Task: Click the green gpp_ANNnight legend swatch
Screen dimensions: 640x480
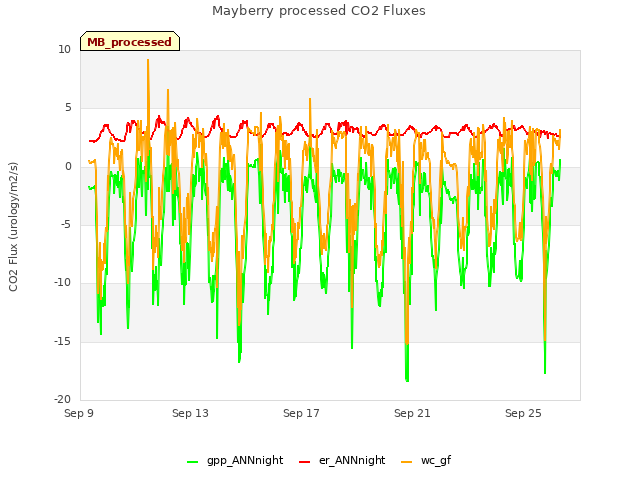Action: tap(192, 462)
